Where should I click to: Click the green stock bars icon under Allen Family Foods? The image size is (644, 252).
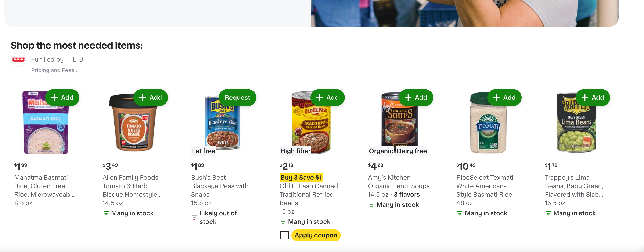[x=106, y=213]
